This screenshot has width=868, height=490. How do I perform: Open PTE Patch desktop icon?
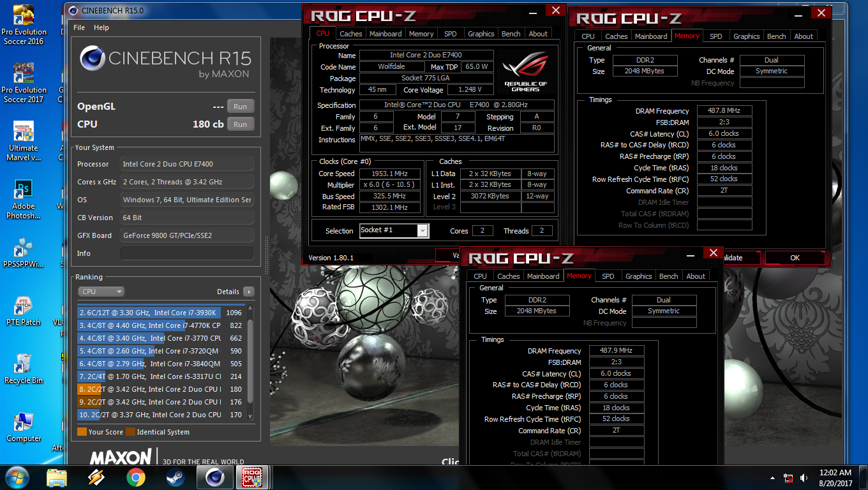click(24, 311)
